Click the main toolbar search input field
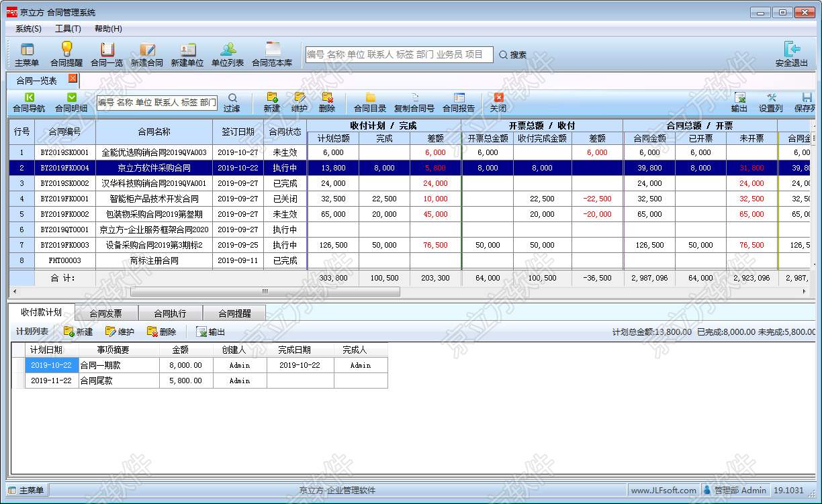Viewport: 822px width, 504px height. point(399,55)
